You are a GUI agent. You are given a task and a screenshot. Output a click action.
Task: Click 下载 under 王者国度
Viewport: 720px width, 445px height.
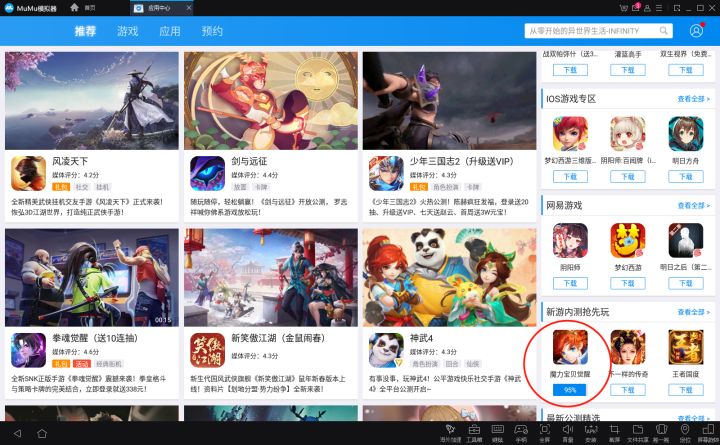coord(686,390)
